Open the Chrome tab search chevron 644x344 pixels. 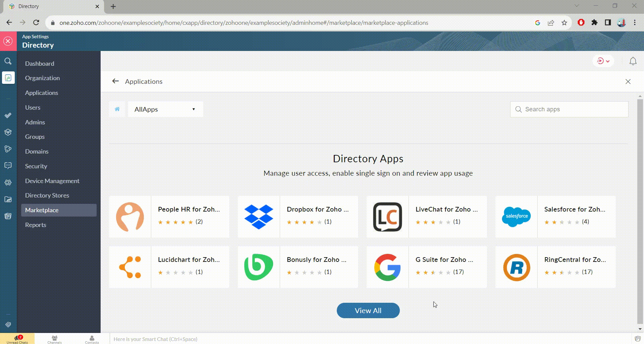[x=576, y=6]
